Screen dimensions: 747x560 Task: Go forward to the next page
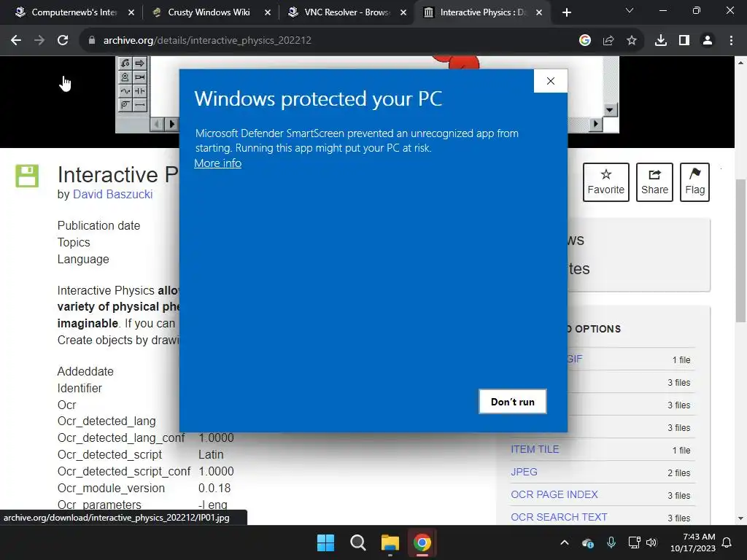pyautogui.click(x=39, y=41)
